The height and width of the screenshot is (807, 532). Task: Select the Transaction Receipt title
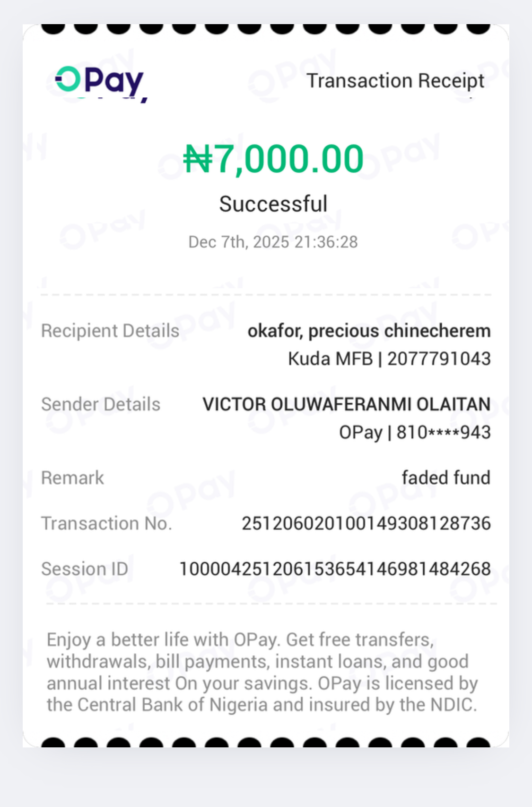[395, 81]
